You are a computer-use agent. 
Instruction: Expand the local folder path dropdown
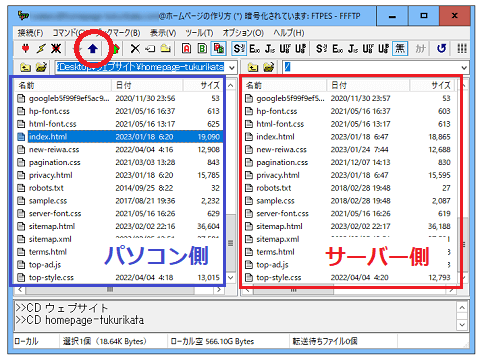[232, 68]
